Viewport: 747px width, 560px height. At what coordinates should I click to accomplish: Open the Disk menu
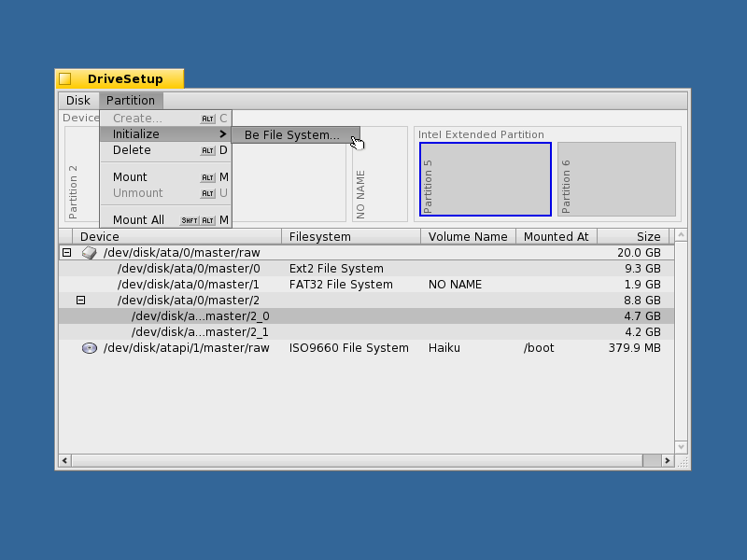point(78,100)
